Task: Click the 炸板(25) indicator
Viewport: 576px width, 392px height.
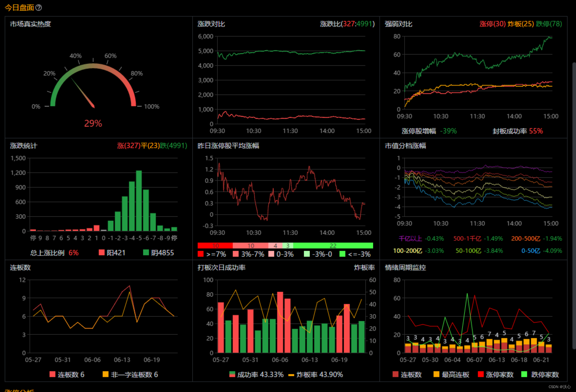Action: (521, 24)
